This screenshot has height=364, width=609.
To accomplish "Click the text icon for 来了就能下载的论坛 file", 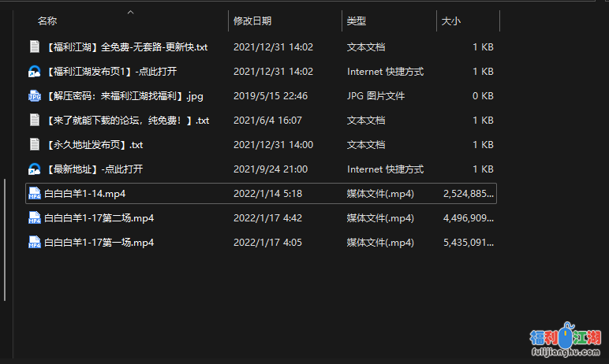I will [x=34, y=121].
